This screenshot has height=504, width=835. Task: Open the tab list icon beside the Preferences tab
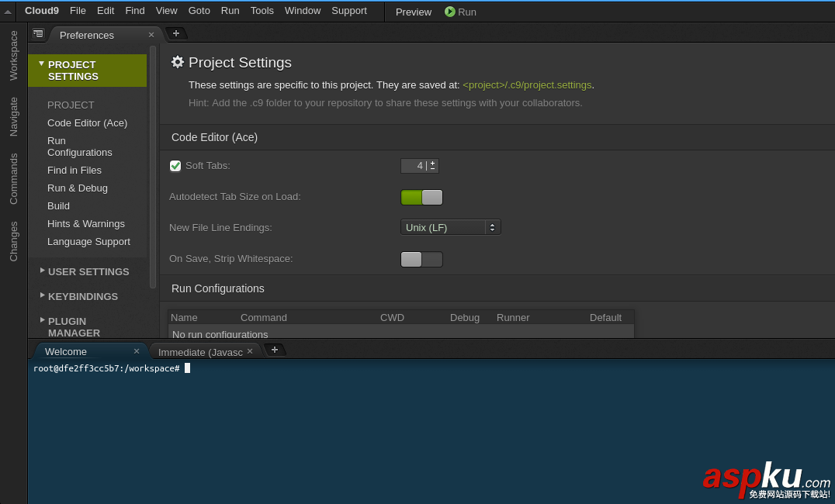tap(38, 33)
